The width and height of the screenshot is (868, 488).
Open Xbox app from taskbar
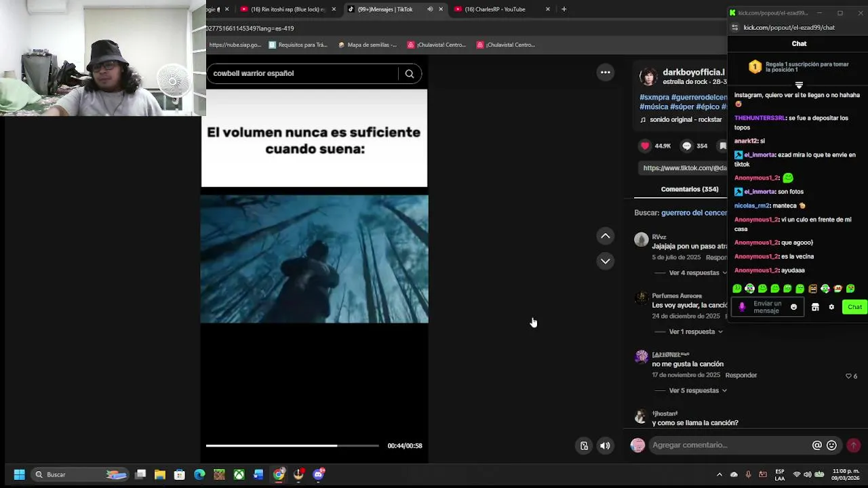(x=239, y=474)
